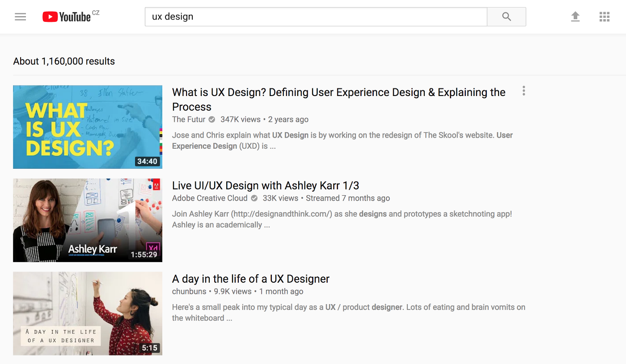The width and height of the screenshot is (626, 364).
Task: Open the hamburger guide menu
Action: pos(21,17)
